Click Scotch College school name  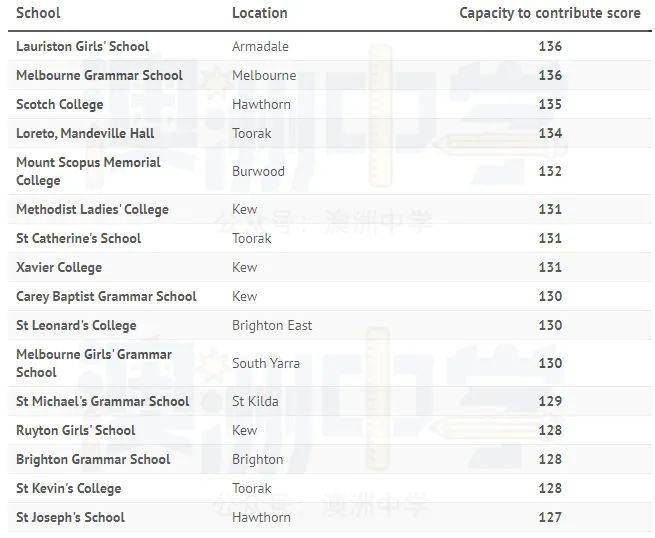coord(60,104)
